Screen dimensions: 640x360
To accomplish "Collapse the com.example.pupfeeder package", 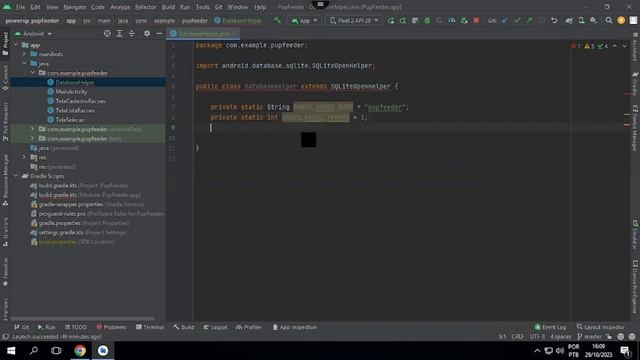I will coord(32,73).
